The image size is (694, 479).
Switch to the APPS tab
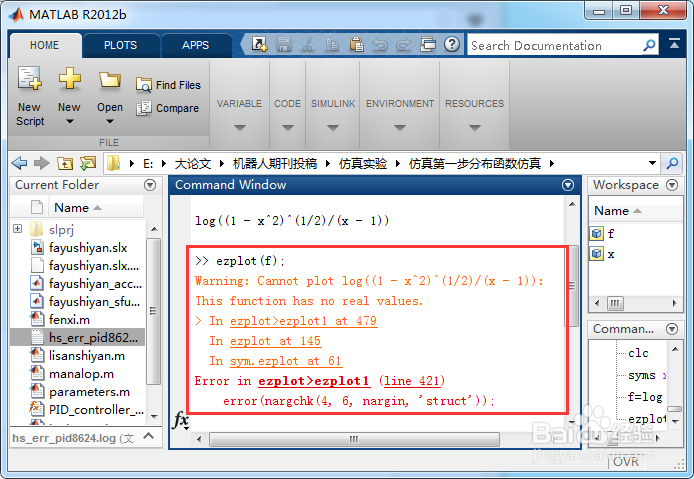pyautogui.click(x=195, y=45)
